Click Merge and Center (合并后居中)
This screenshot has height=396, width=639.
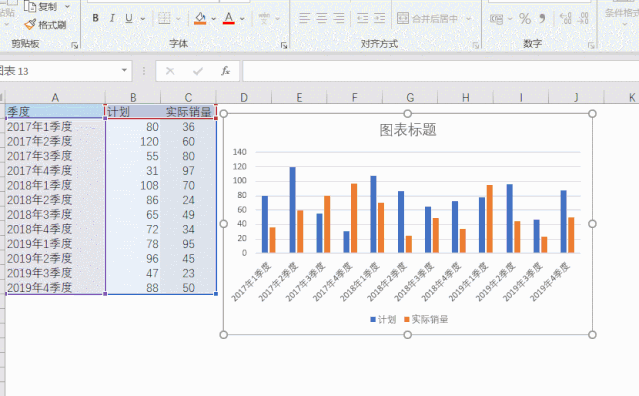point(427,18)
